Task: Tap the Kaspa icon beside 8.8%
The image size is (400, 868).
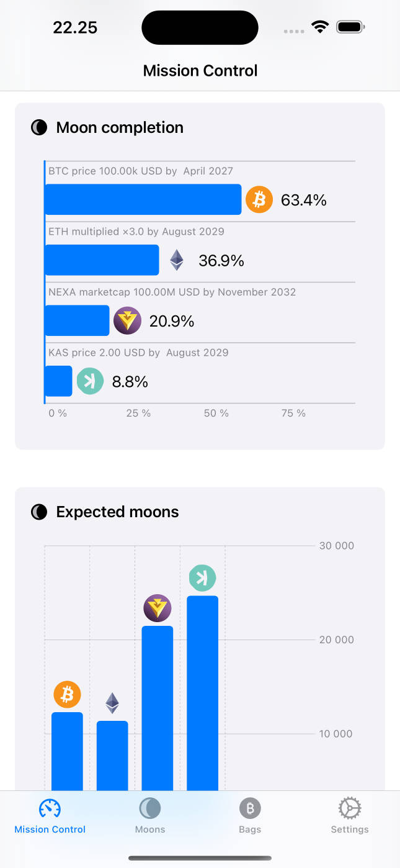Action: 90,381
